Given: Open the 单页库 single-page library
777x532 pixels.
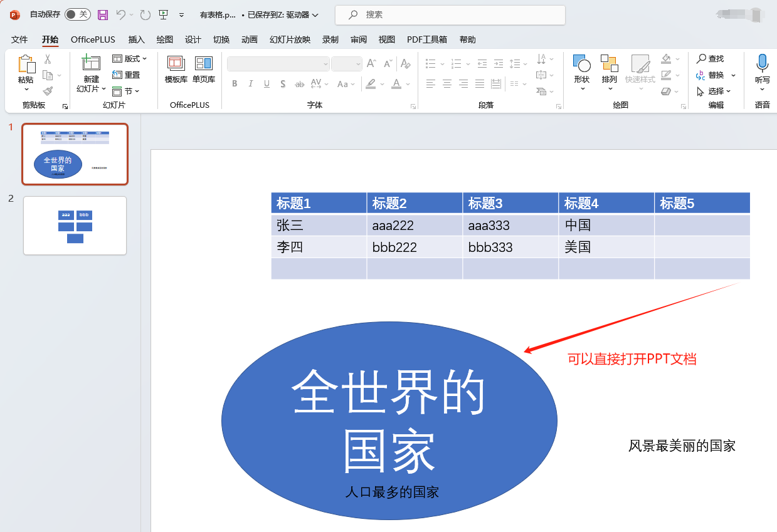Looking at the screenshot, I should pyautogui.click(x=204, y=64).
